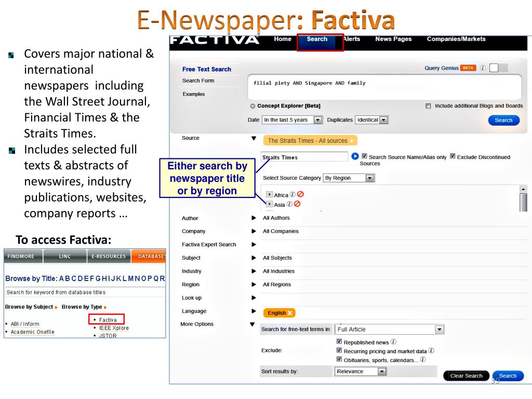Click the free text query box

click(x=384, y=87)
